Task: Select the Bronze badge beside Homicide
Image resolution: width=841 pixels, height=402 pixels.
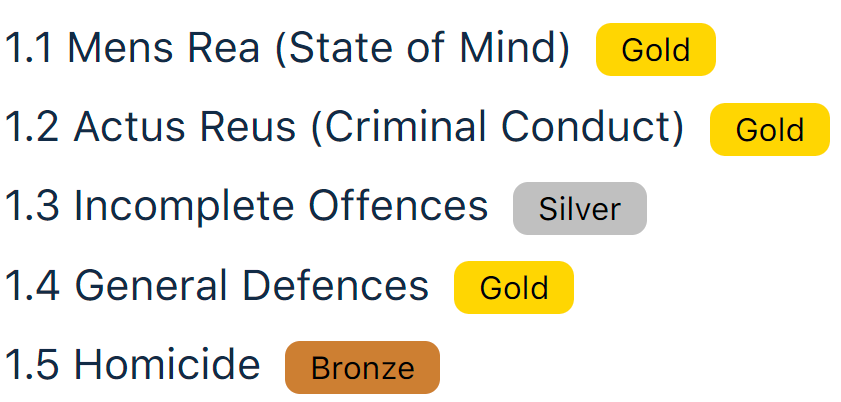Action: [x=362, y=367]
